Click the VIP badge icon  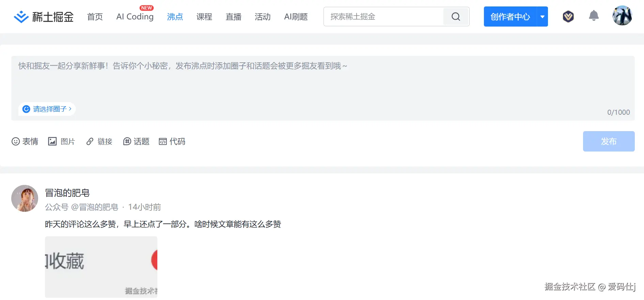click(x=568, y=16)
